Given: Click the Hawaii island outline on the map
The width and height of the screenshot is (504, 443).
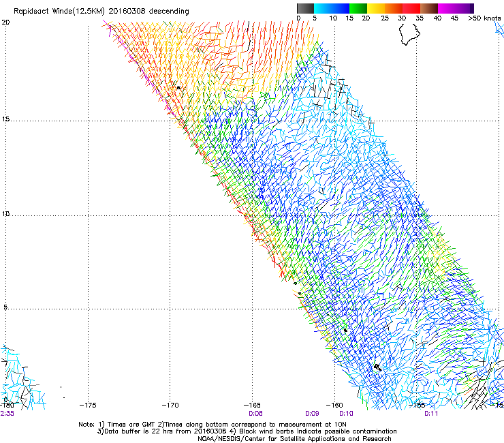Looking at the screenshot, I should coord(409,34).
